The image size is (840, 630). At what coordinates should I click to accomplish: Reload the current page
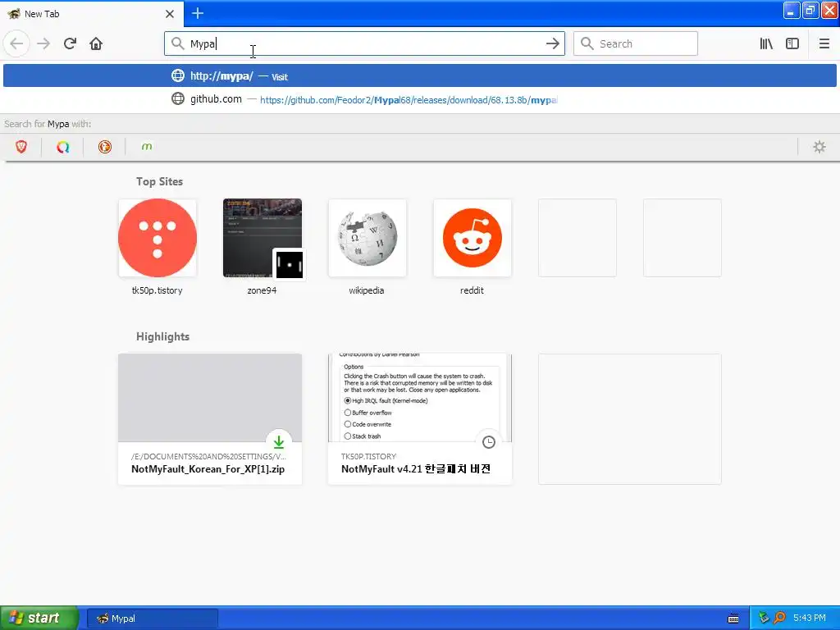point(70,43)
